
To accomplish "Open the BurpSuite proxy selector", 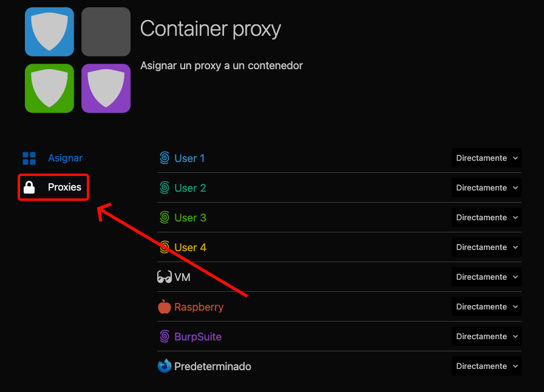I will (x=486, y=336).
